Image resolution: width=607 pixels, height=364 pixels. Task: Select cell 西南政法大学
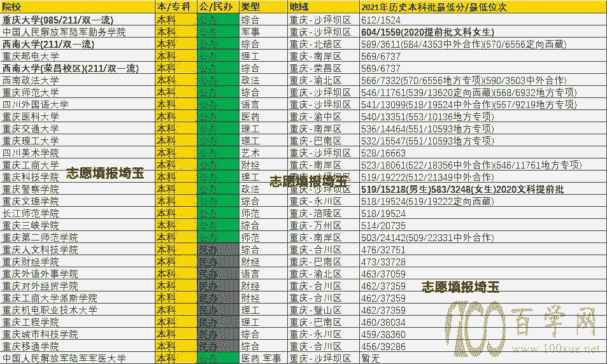[x=78, y=80]
